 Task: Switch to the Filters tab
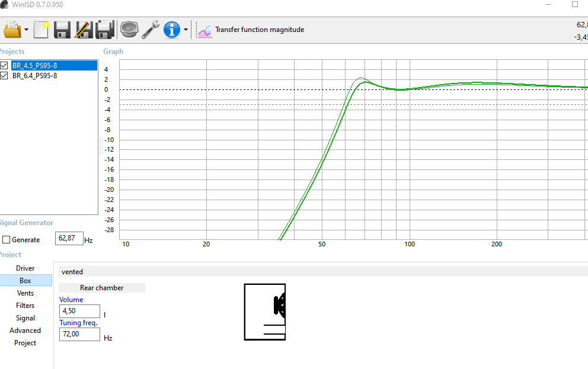[x=25, y=305]
